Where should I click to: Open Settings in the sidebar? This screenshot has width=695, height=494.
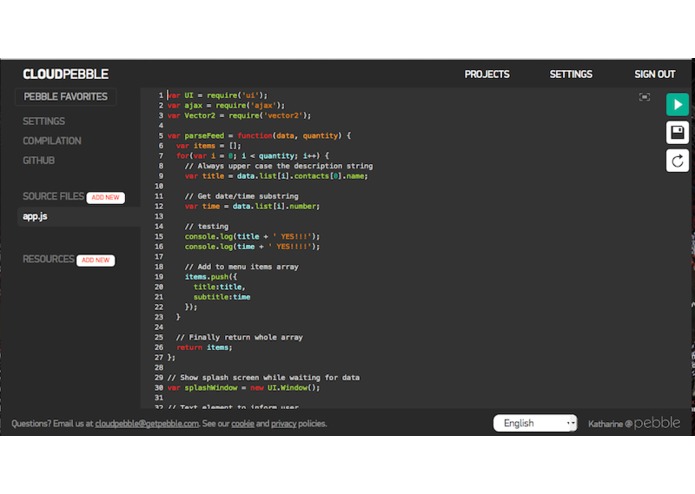44,121
